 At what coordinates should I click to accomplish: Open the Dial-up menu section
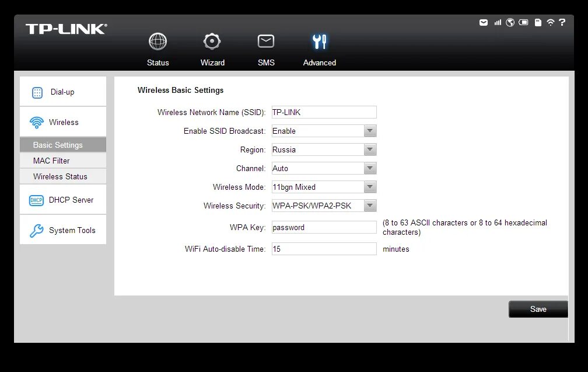(x=63, y=92)
